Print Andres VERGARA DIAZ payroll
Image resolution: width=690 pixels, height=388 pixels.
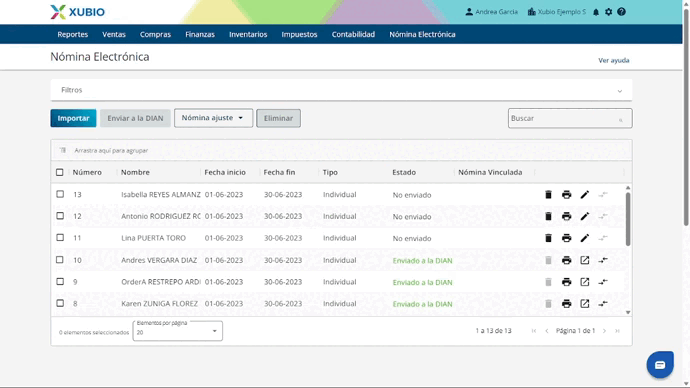[566, 260]
